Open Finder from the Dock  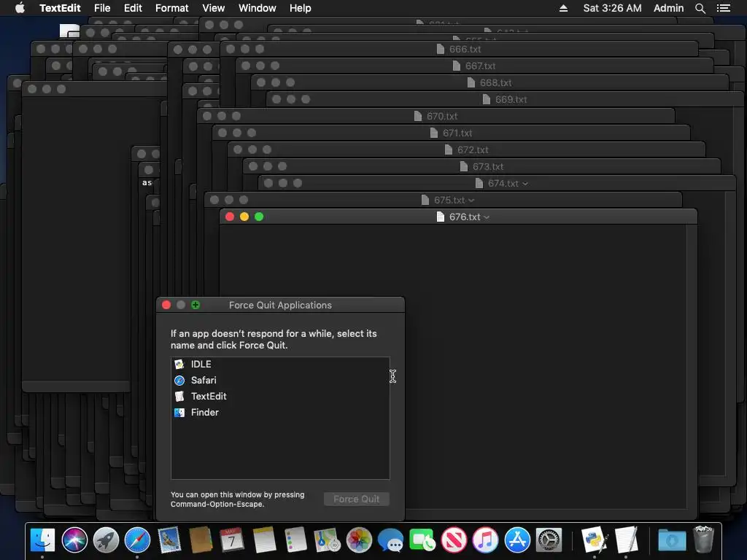click(43, 540)
